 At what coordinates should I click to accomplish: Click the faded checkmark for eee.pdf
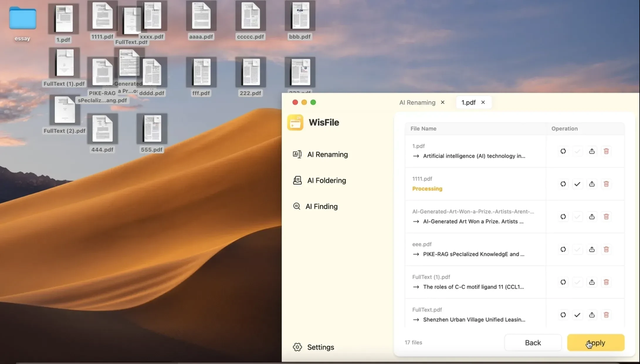577,249
